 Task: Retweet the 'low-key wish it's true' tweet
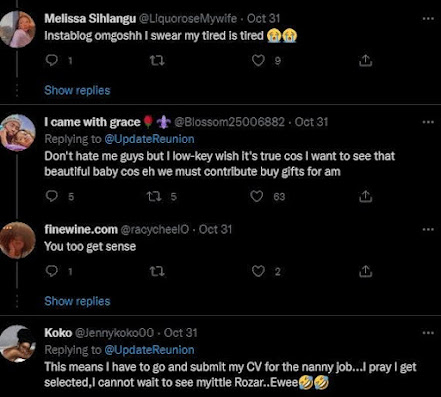pos(155,196)
